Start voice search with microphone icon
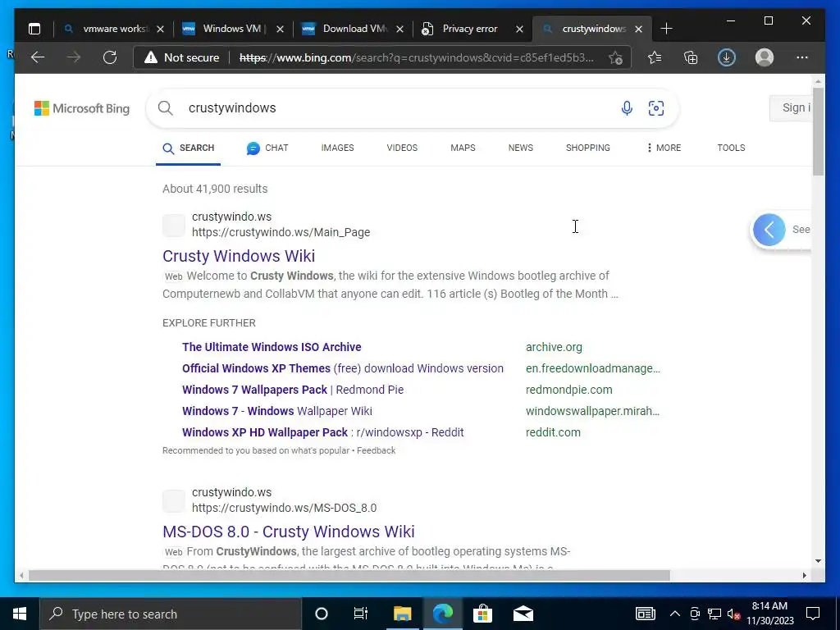The height and width of the screenshot is (630, 840). (627, 108)
